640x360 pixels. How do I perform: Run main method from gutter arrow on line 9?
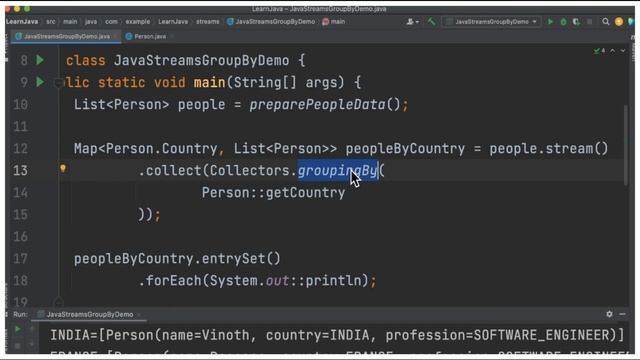(40, 82)
